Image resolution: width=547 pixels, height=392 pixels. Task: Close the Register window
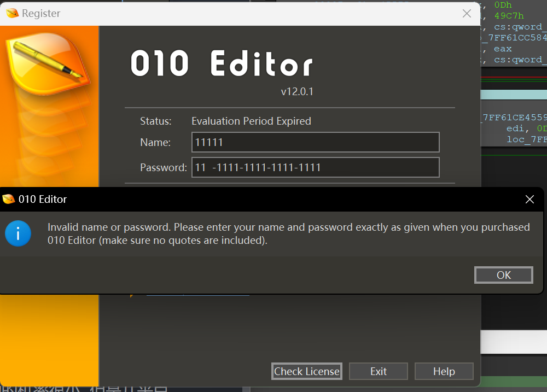tap(467, 13)
